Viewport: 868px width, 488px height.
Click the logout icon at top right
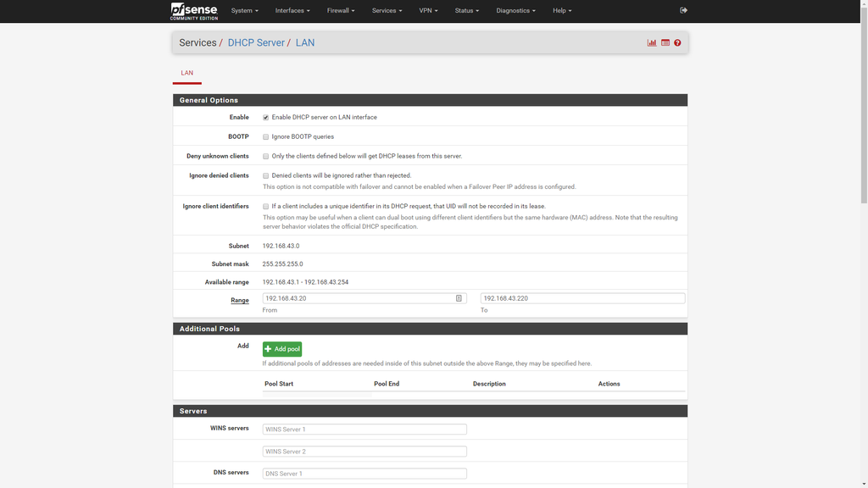(683, 10)
